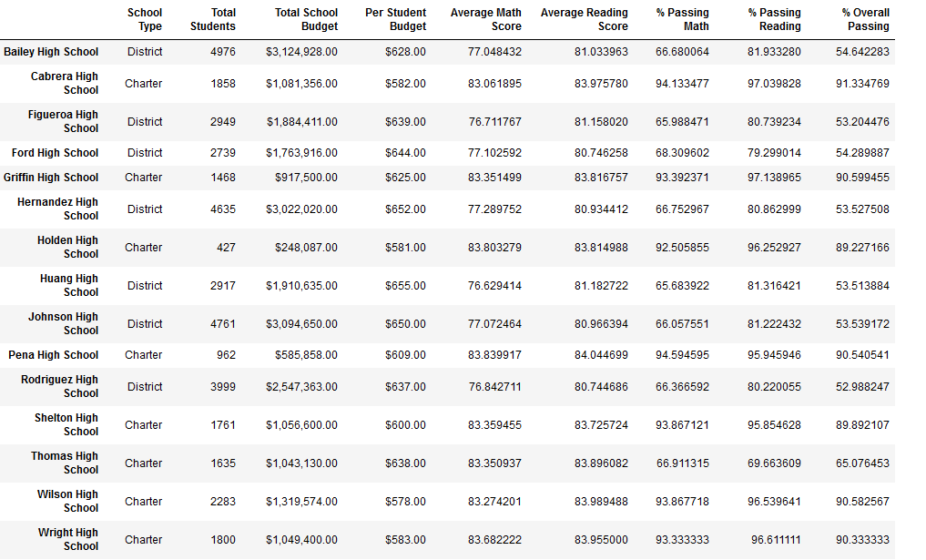Select the Cabrera High School row label
The width and height of the screenshot is (926, 560).
click(x=65, y=83)
